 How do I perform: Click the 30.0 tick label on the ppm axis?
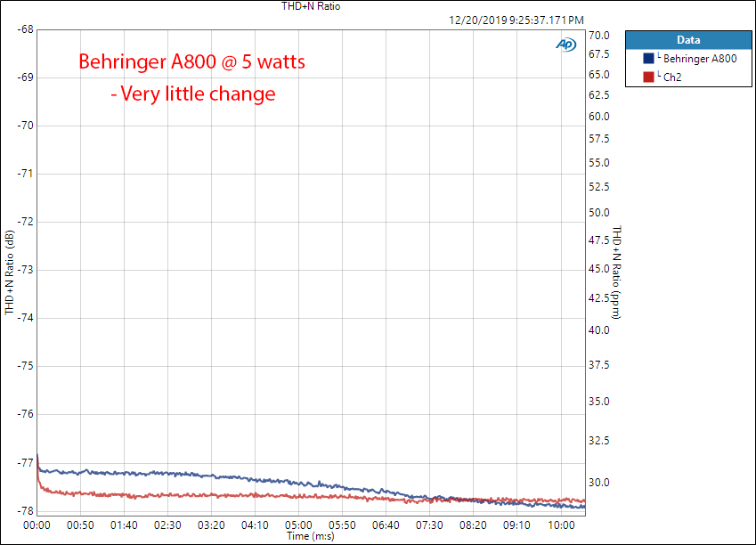(x=599, y=483)
